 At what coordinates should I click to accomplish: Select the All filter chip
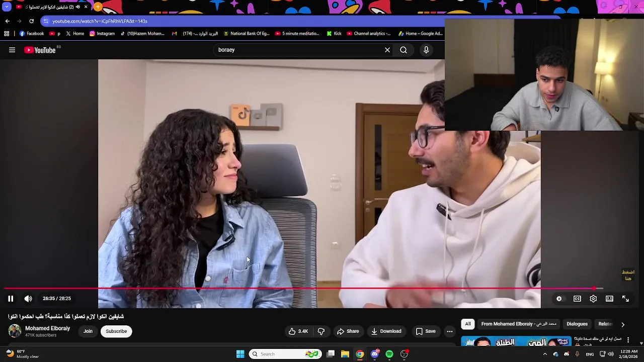[x=468, y=324]
